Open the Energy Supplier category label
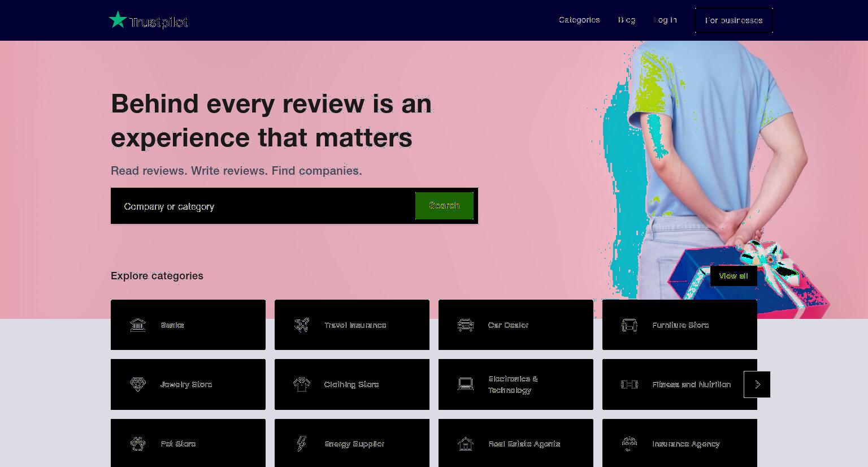This screenshot has width=868, height=467. click(354, 444)
